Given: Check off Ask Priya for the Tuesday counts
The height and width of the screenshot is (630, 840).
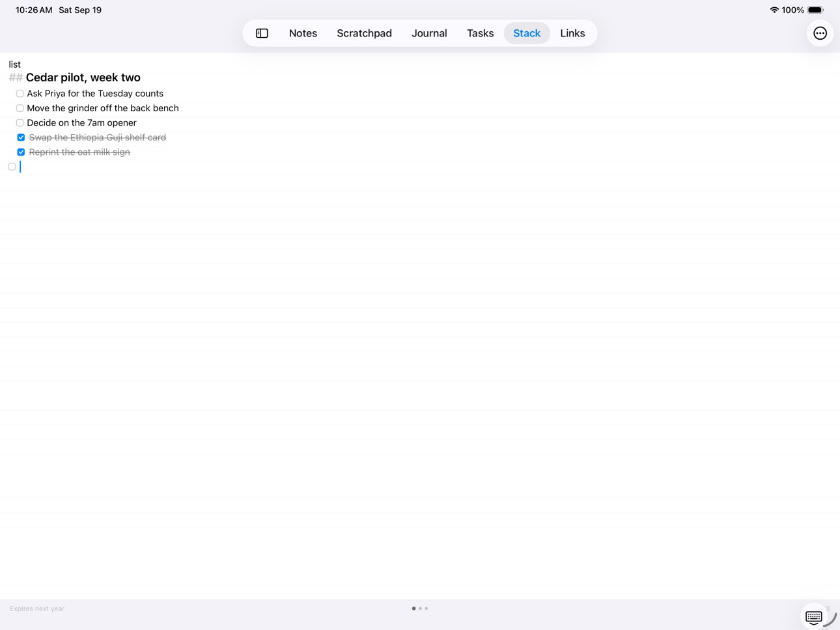Looking at the screenshot, I should tap(20, 94).
